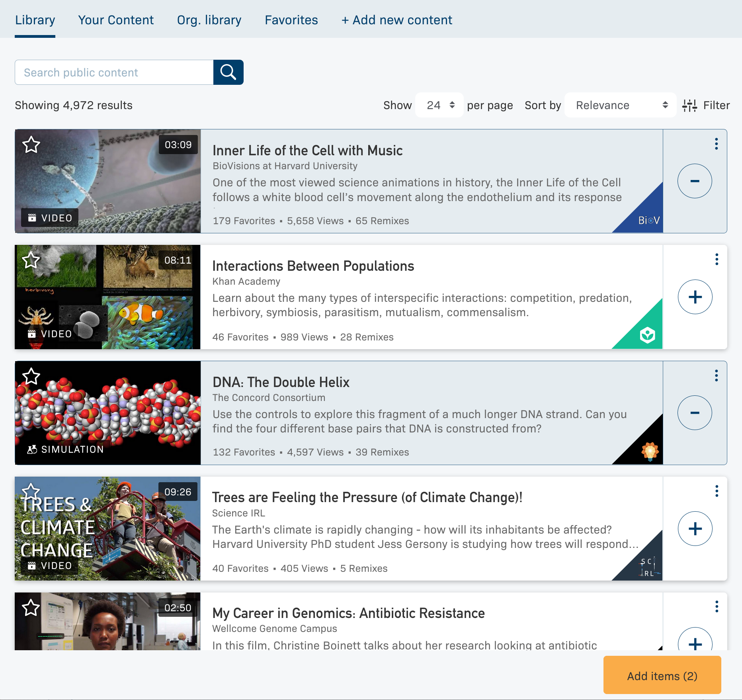Add Interactions Between Populations with plus button

695,297
